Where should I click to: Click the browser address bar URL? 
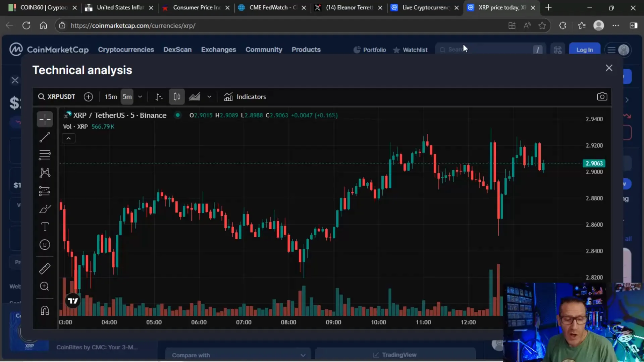click(133, 25)
